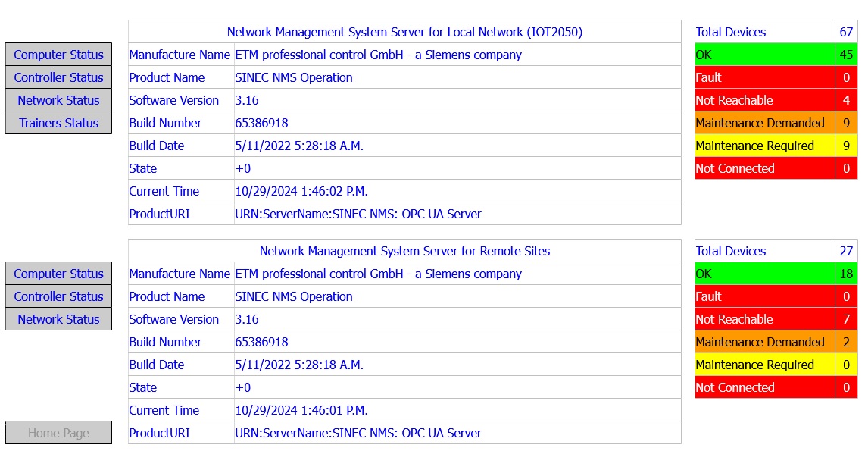Viewport: 868px width, 451px height.
Task: Open Computer Status for the Local Network server
Action: pyautogui.click(x=58, y=55)
